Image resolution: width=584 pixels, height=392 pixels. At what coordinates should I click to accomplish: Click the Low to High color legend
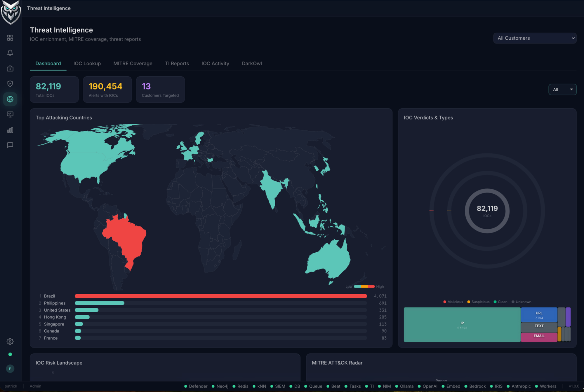tap(364, 286)
